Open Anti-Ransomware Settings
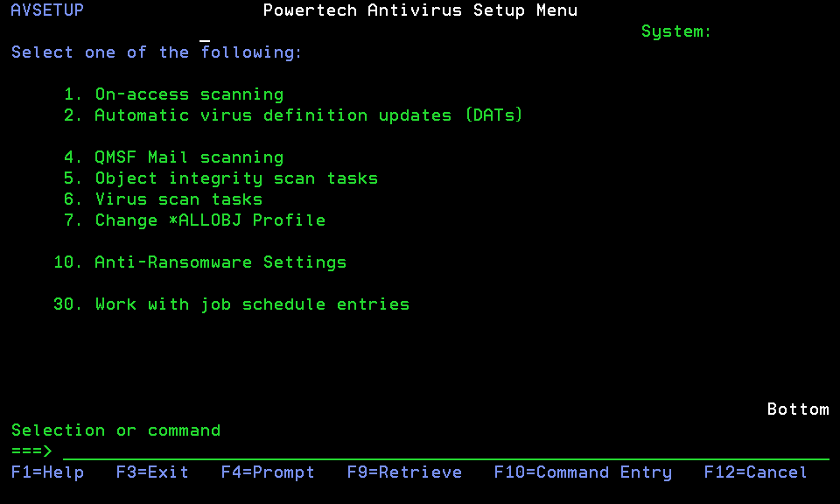Viewport: 840px width, 504px height. click(x=220, y=262)
